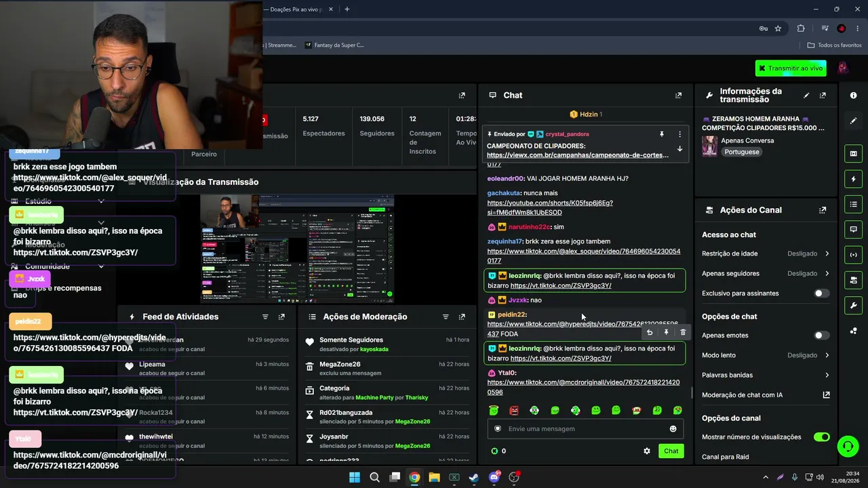Toggle channel actions camera icon in sidebar
The width and height of the screenshot is (868, 488).
[x=853, y=280]
